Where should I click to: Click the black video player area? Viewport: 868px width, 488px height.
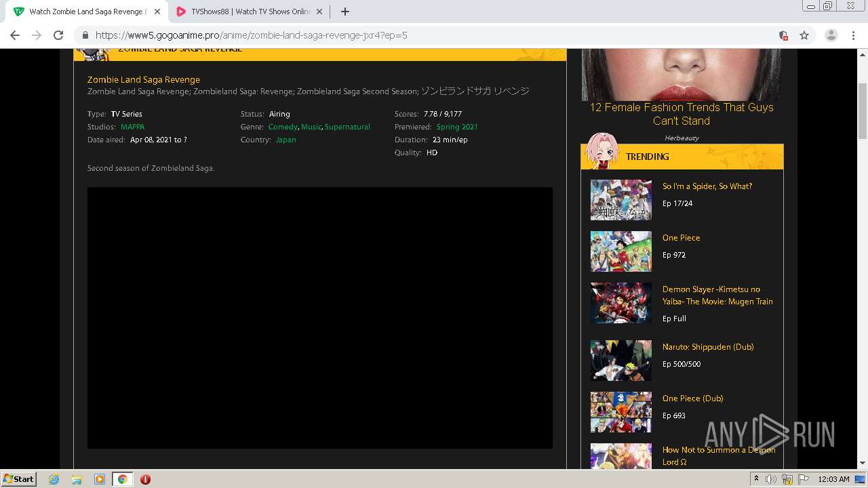pyautogui.click(x=320, y=318)
